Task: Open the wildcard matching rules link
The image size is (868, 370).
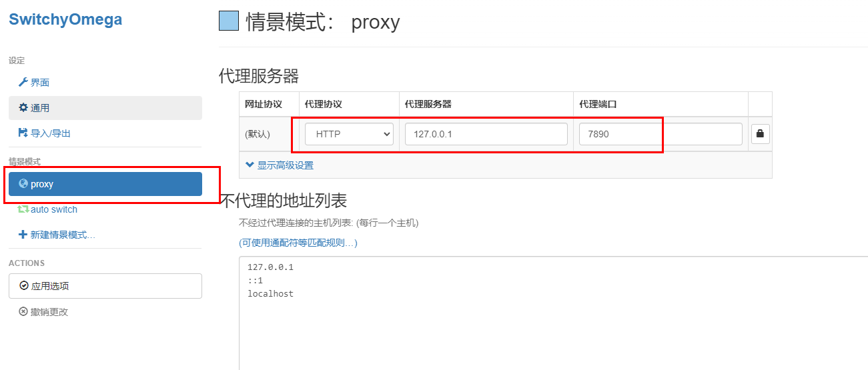Action: pos(298,243)
